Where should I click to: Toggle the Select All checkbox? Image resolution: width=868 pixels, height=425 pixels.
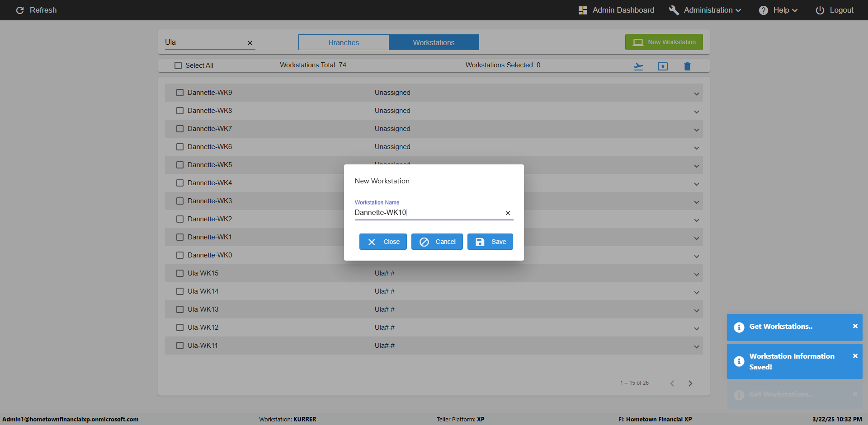pos(178,65)
